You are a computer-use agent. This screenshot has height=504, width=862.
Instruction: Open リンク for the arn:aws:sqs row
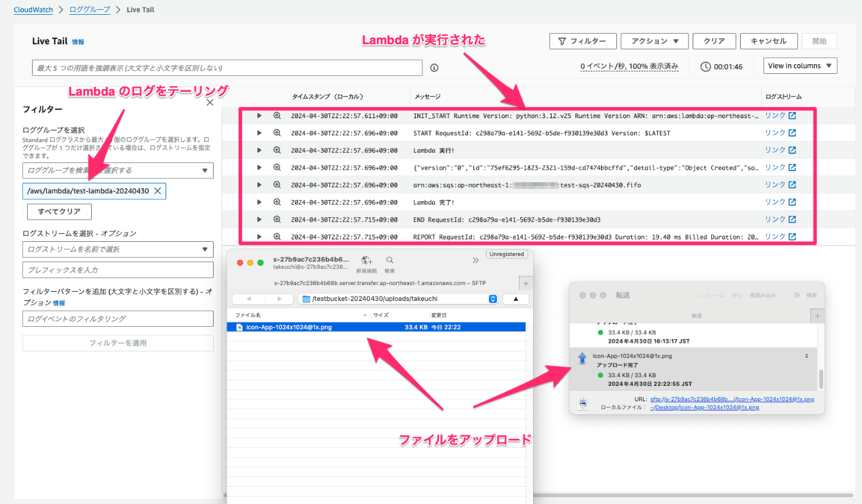click(780, 185)
